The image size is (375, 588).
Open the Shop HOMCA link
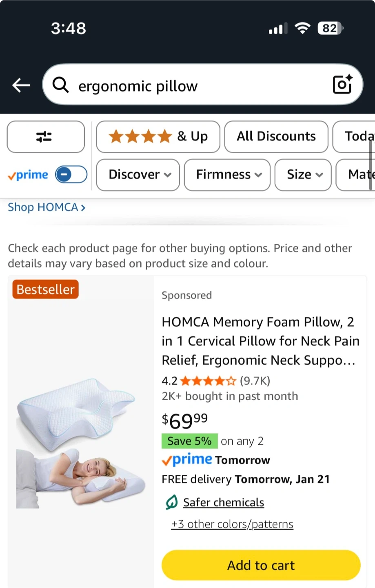point(47,207)
